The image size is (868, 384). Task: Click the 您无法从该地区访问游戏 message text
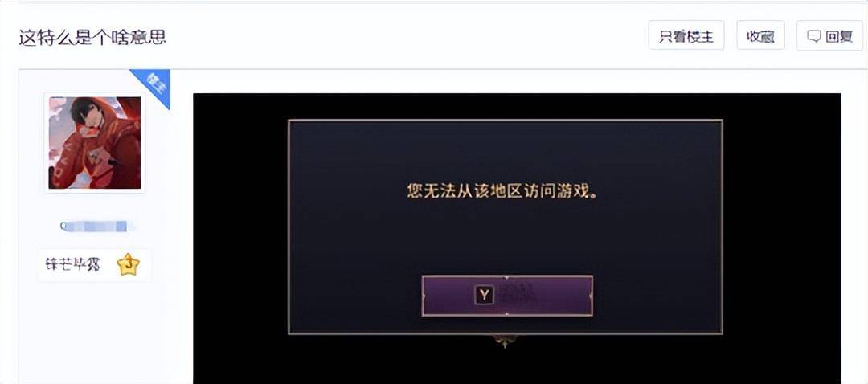click(x=504, y=192)
